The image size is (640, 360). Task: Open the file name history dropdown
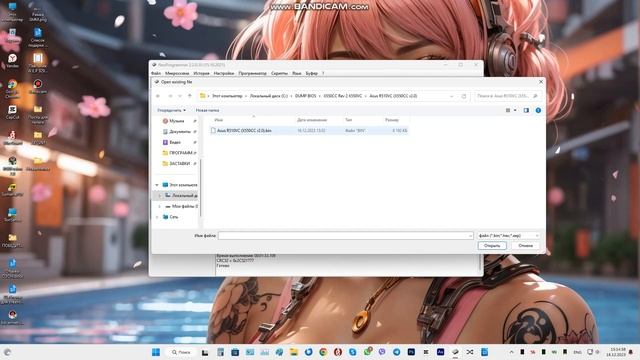(470, 236)
